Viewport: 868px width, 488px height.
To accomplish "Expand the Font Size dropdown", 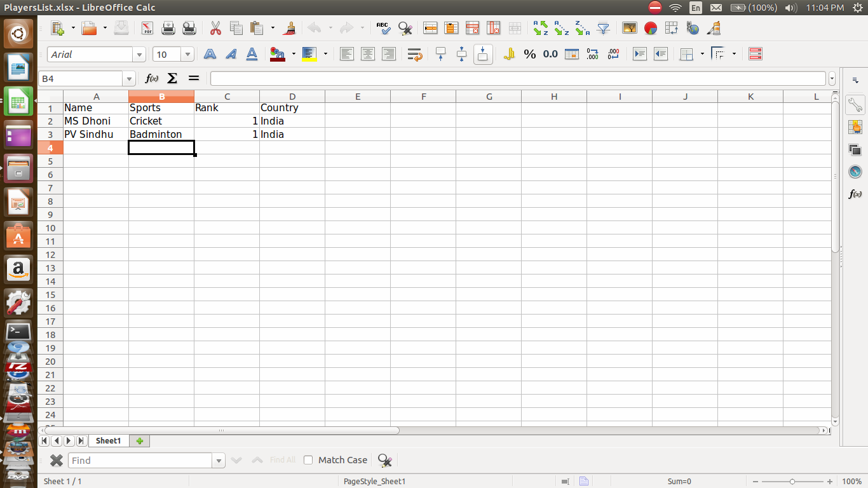I will point(187,55).
